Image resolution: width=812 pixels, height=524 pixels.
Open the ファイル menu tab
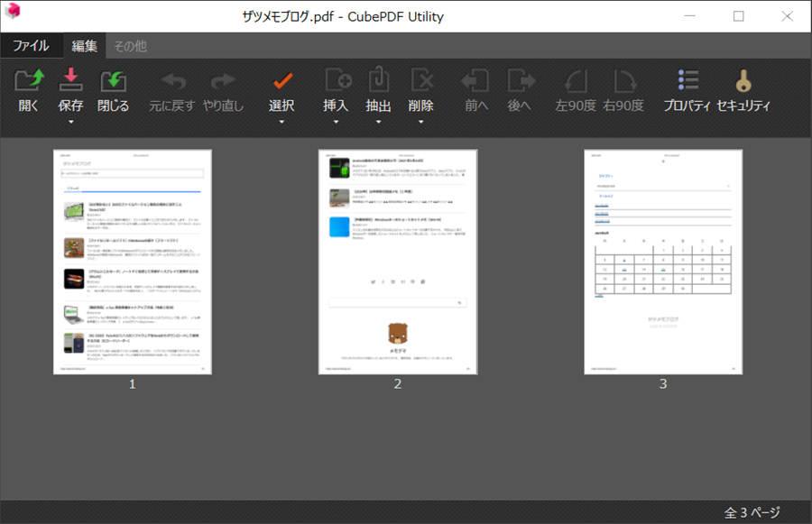(31, 45)
